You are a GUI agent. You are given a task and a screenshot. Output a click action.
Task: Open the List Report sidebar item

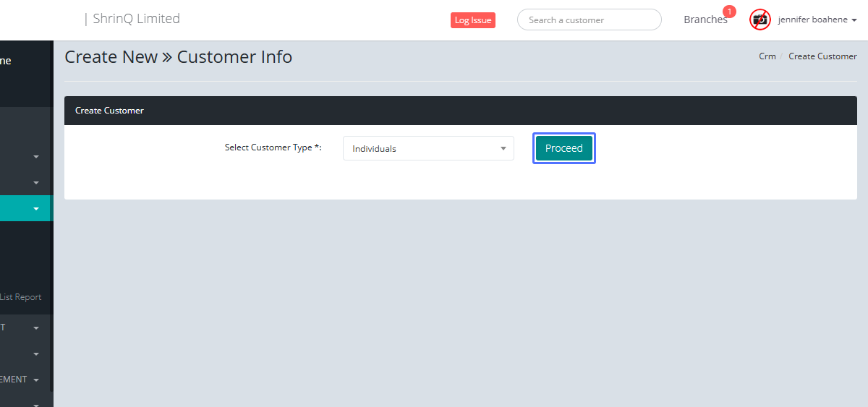click(21, 297)
